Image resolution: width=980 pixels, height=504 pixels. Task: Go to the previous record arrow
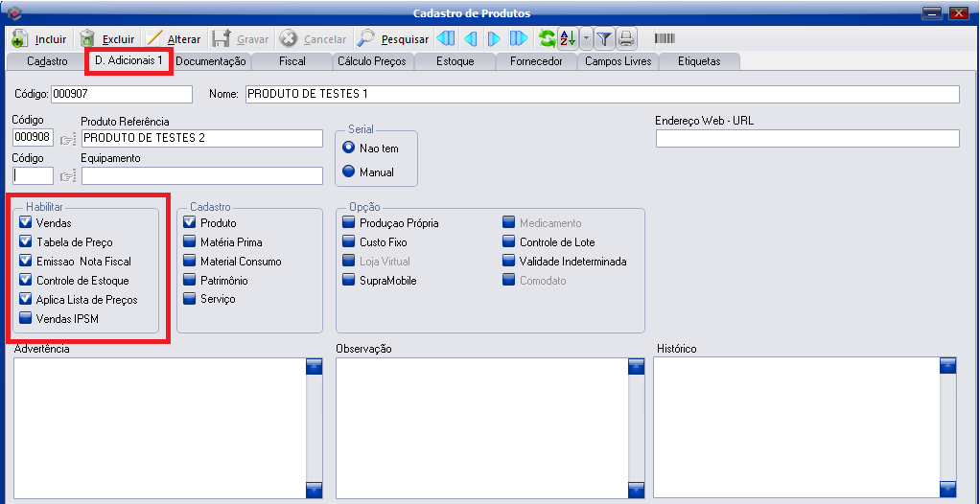pyautogui.click(x=470, y=39)
